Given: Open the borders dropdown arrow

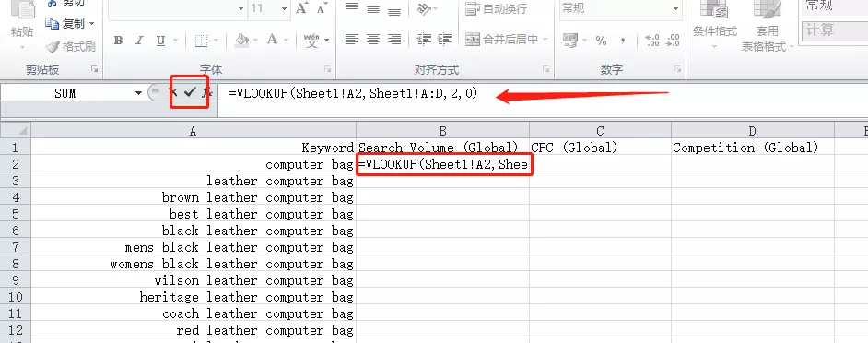Looking at the screenshot, I should (216, 41).
